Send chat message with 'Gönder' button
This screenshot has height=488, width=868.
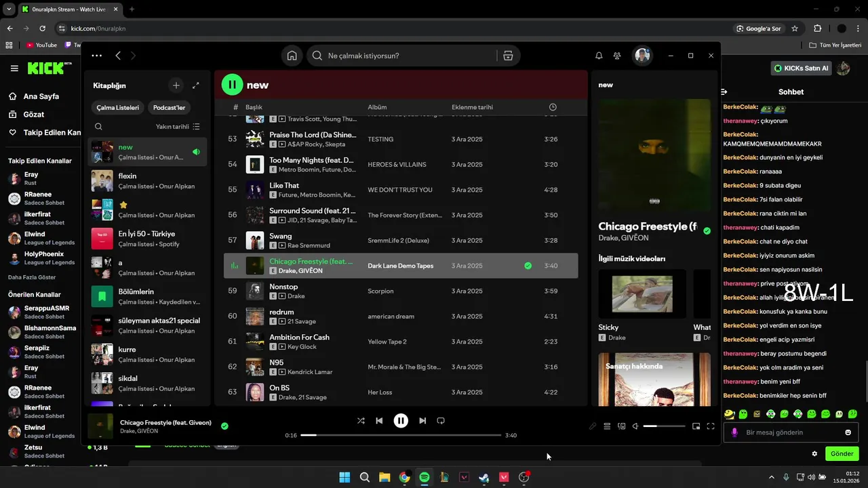click(x=842, y=453)
